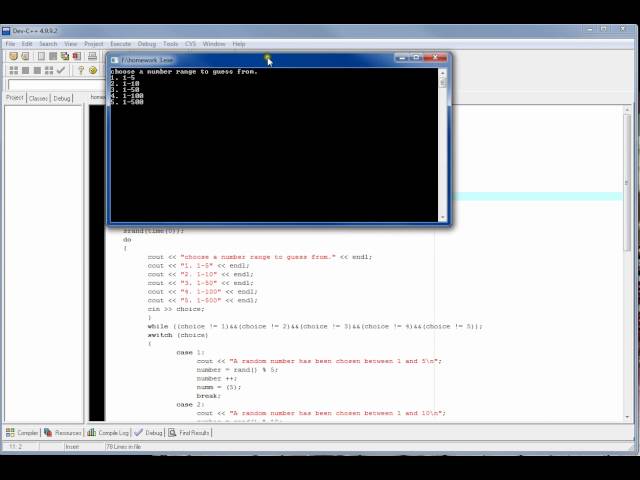Click the console window's title bar icon
This screenshot has height=480, width=640.
[114, 60]
